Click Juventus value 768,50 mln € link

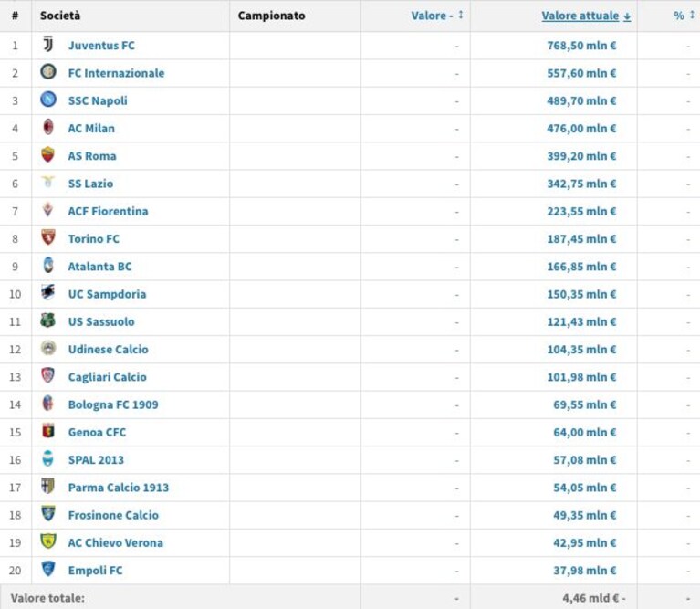[x=581, y=46]
